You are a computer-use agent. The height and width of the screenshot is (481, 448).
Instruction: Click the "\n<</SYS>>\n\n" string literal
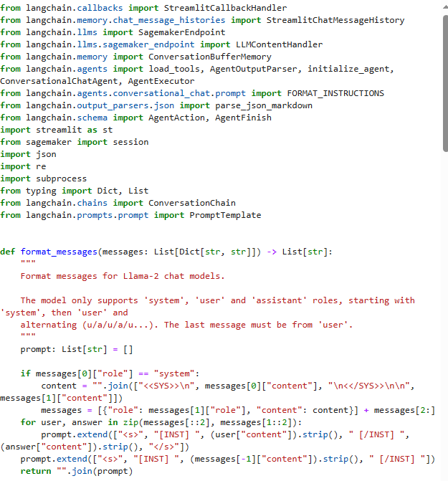tap(368, 386)
